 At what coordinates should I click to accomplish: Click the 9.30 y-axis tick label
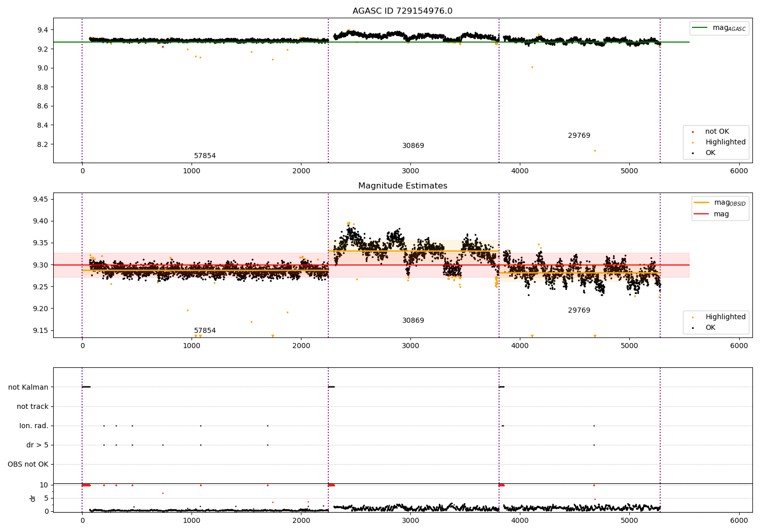41,265
